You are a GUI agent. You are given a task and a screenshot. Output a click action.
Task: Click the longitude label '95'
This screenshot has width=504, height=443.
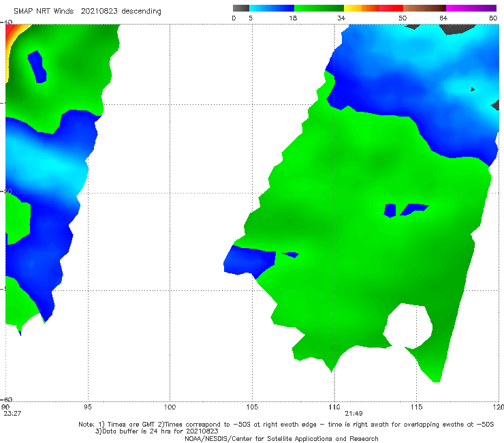coord(87,407)
